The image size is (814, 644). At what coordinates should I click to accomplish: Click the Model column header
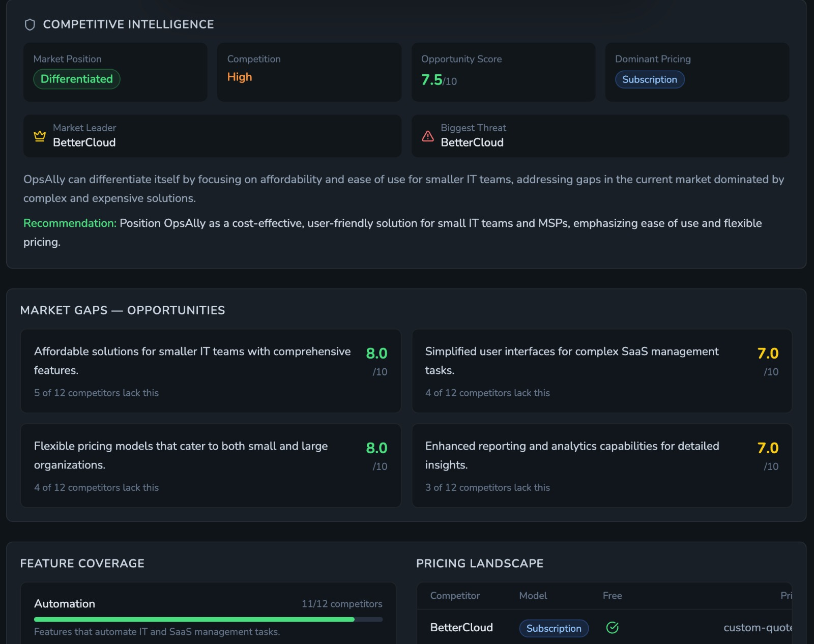tap(533, 596)
